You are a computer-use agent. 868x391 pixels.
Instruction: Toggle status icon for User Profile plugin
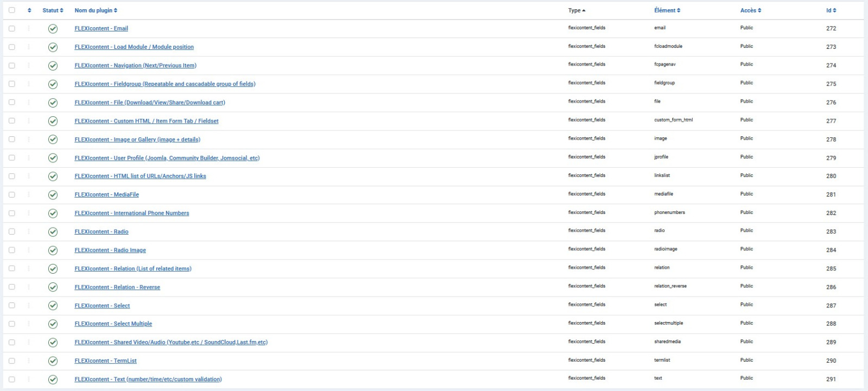pyautogui.click(x=53, y=158)
